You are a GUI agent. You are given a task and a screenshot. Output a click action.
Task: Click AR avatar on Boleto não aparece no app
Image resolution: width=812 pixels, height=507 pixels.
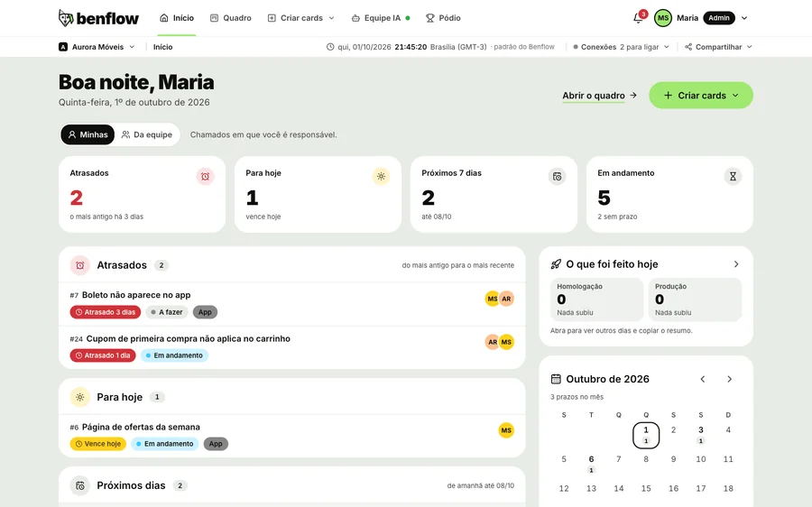(x=506, y=299)
